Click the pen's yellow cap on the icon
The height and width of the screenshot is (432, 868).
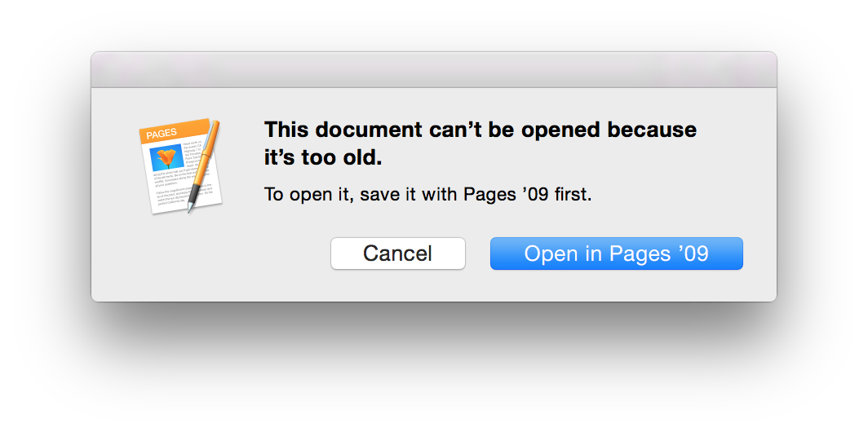click(211, 139)
